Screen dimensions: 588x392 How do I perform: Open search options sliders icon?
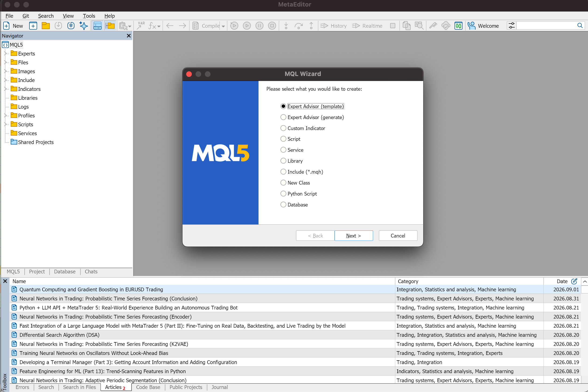click(512, 26)
